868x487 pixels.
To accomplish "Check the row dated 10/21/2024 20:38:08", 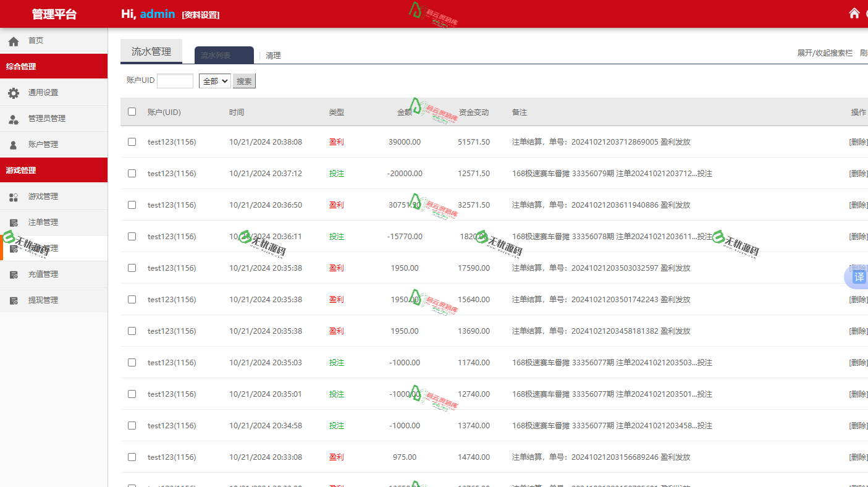I will 132,142.
